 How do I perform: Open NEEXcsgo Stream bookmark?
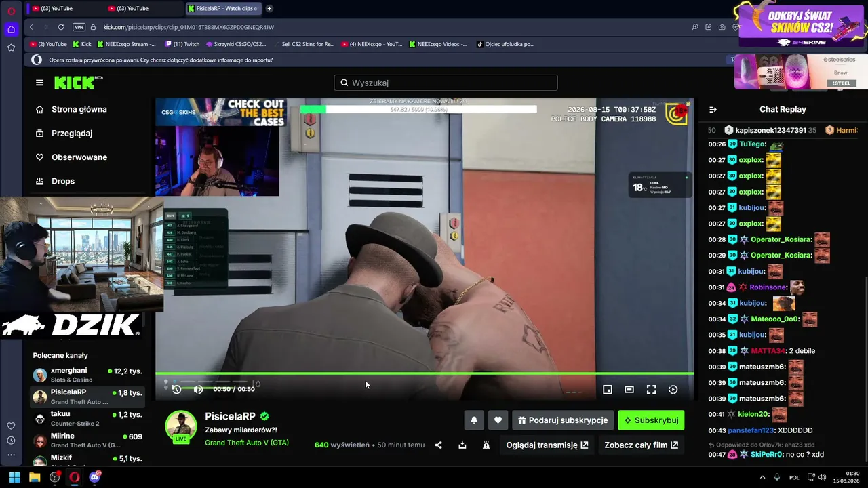click(126, 44)
